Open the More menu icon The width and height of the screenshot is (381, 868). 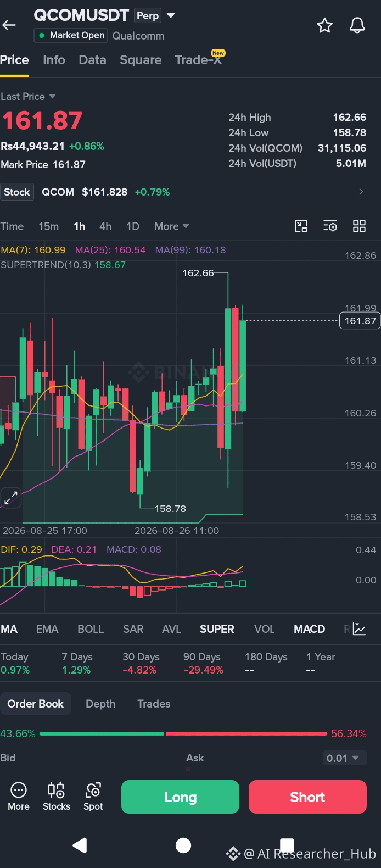[18, 797]
